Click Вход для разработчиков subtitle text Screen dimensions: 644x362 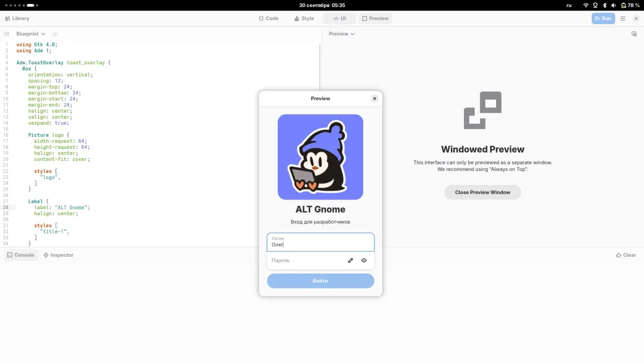(320, 222)
